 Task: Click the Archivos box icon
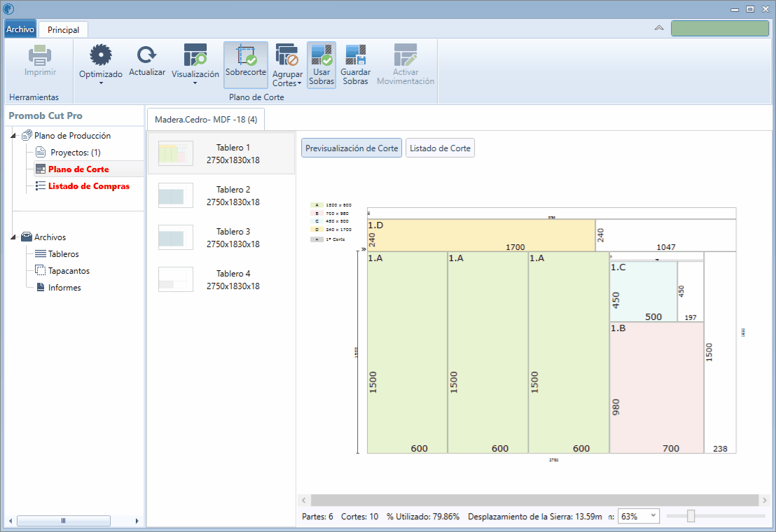click(x=27, y=237)
